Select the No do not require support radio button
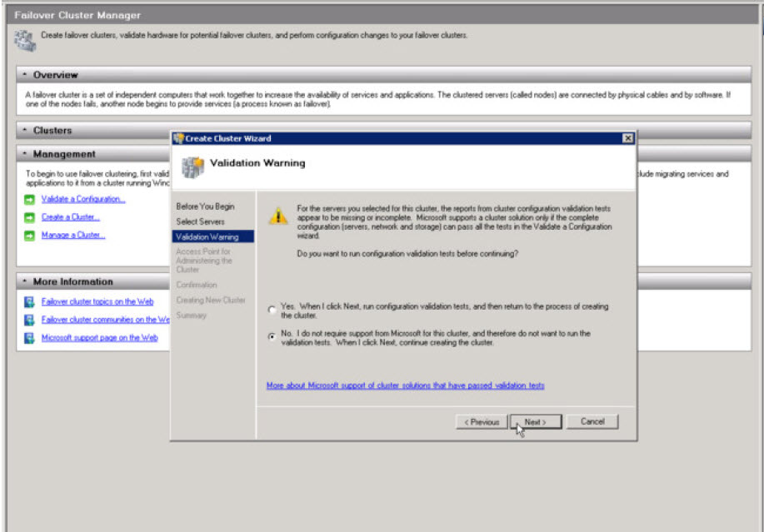The image size is (764, 532). pos(272,336)
